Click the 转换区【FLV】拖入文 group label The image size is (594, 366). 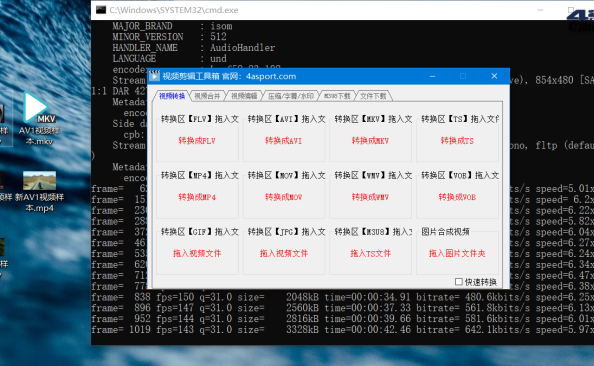[200, 119]
